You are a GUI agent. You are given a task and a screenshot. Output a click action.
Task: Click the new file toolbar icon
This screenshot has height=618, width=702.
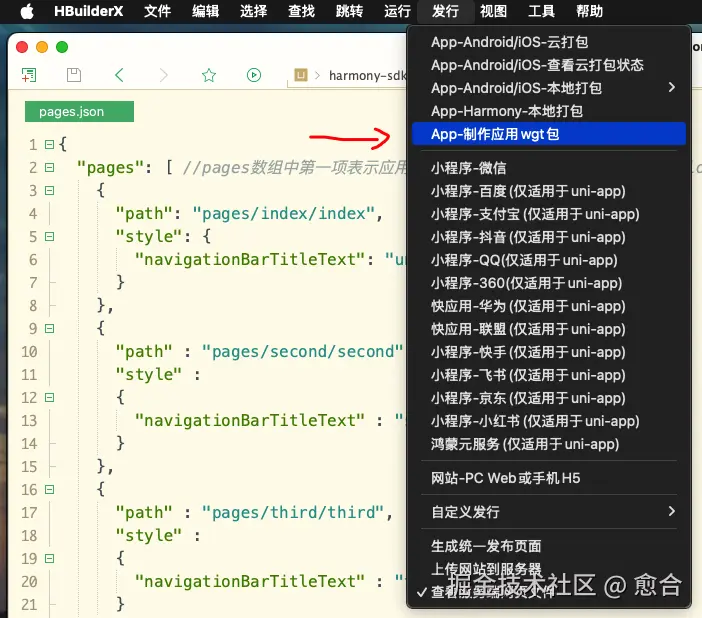pyautogui.click(x=29, y=75)
